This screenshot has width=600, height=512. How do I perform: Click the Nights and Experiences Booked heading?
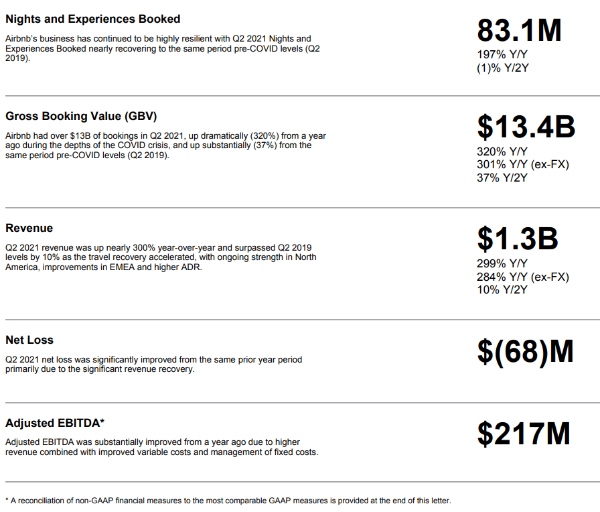point(93,19)
